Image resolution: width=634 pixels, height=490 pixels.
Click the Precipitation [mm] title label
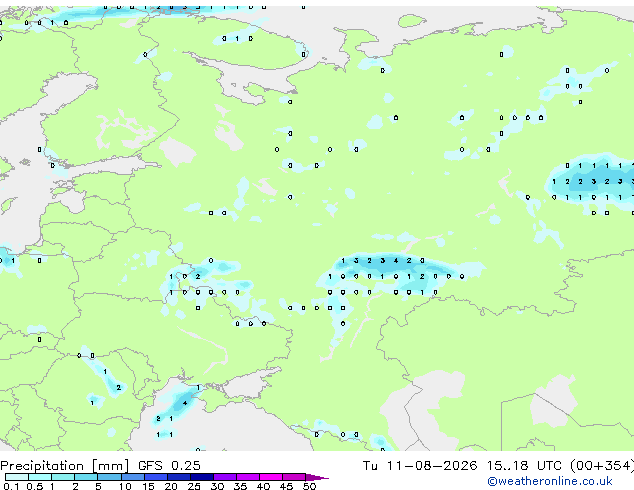click(65, 466)
